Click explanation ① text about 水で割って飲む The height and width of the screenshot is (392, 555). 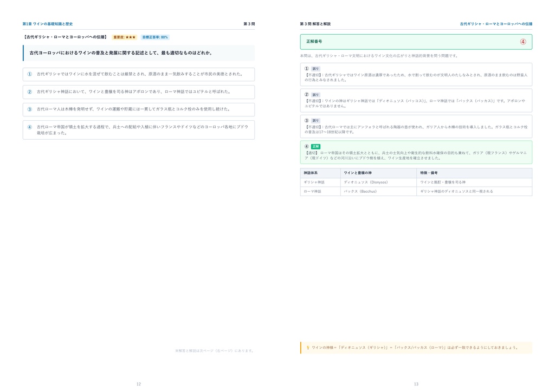(x=416, y=77)
